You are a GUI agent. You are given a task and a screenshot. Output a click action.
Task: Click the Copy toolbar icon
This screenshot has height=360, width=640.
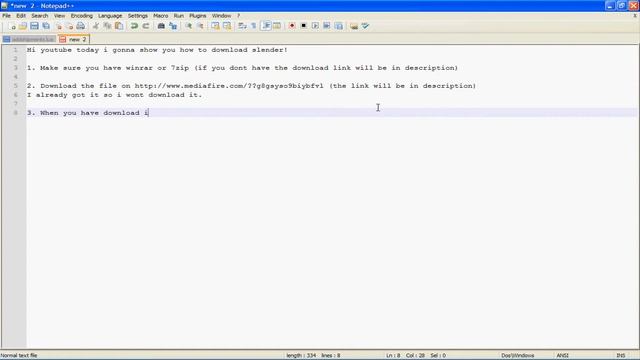[x=107, y=26]
